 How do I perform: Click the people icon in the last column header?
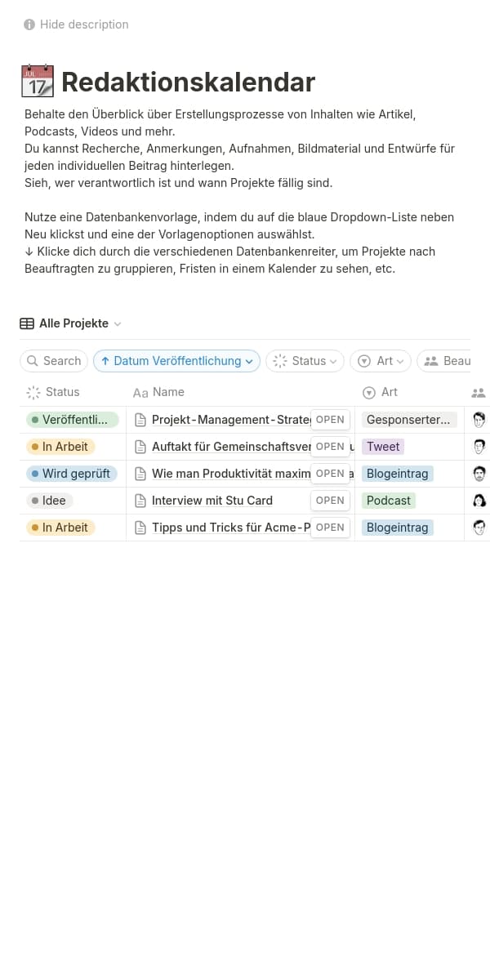[x=478, y=392]
